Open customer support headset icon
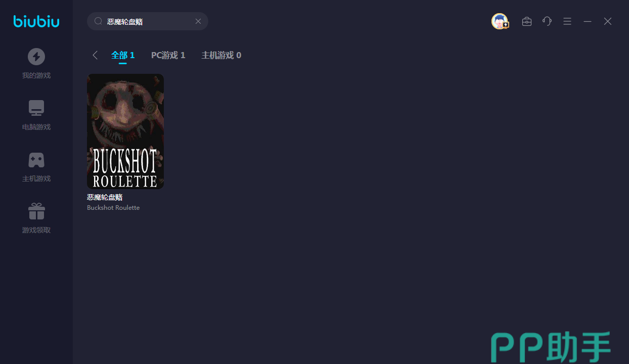Screen dimensions: 629x364 [x=547, y=21]
